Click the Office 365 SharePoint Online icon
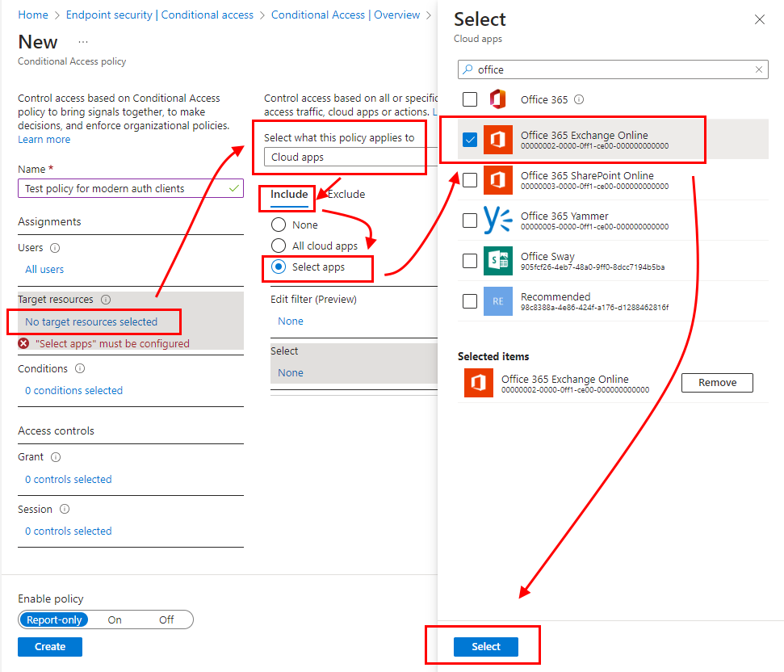 point(497,180)
